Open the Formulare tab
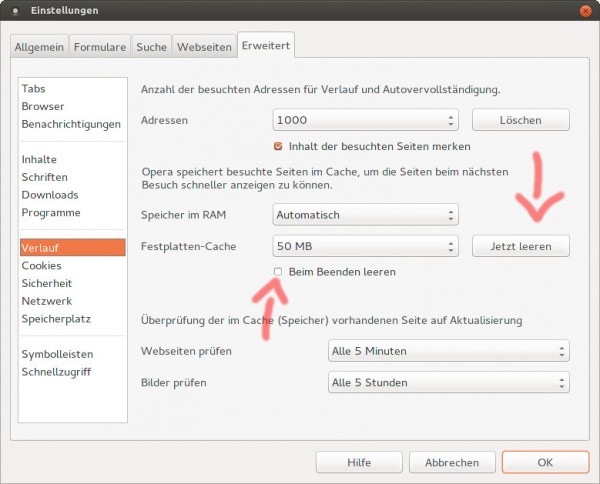Viewport: 600px width, 484px height. tap(101, 47)
